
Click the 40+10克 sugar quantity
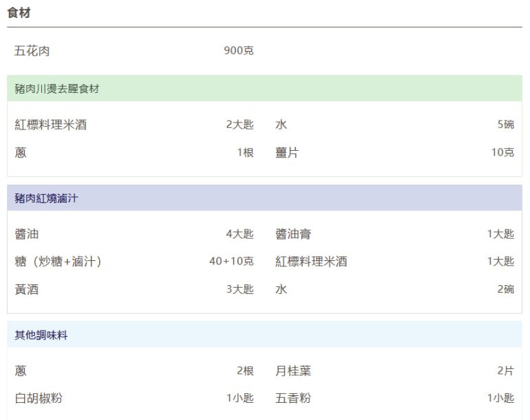pos(231,262)
